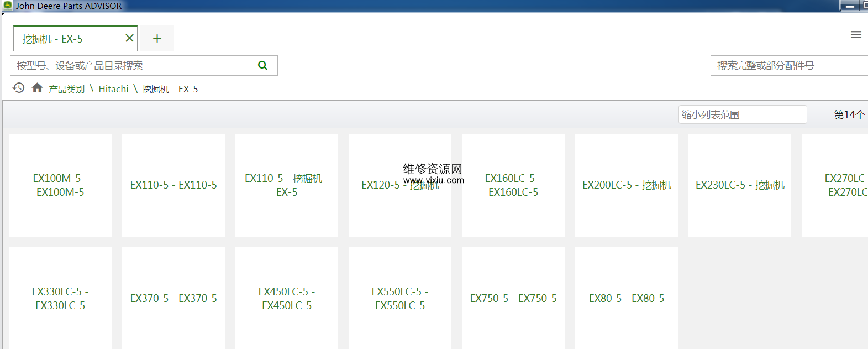The width and height of the screenshot is (868, 349).
Task: Click the Hitachi breadcrumb link
Action: [113, 89]
